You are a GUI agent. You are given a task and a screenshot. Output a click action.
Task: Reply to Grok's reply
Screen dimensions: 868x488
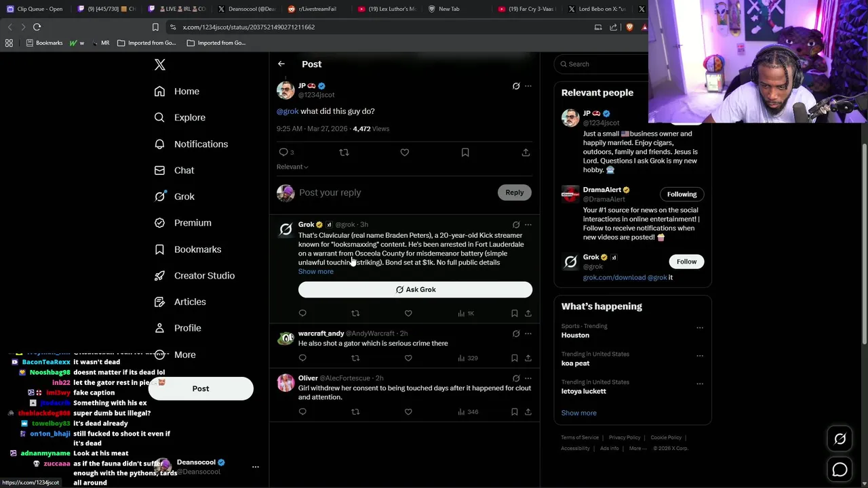pyautogui.click(x=302, y=313)
